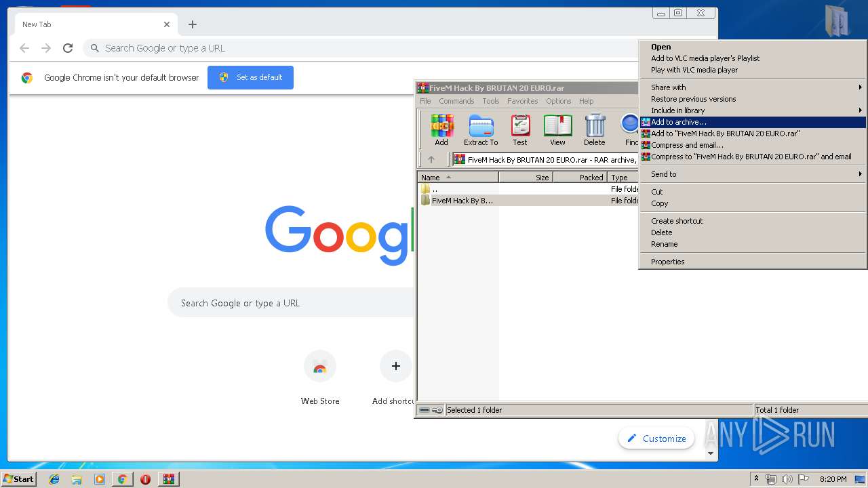Open WinRAR File menu
This screenshot has height=488, width=868.
tap(425, 101)
